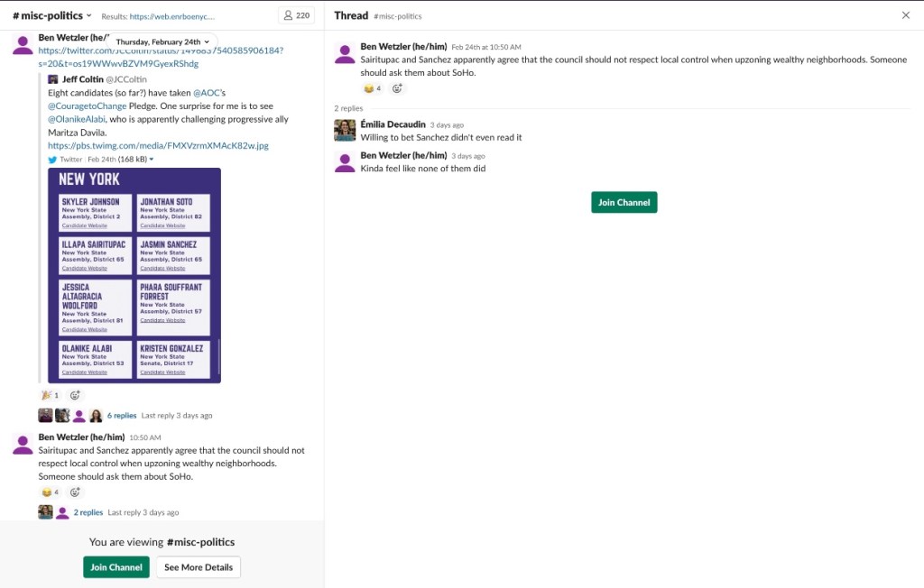Open the 2 replies thread
The image size is (924, 588).
[x=88, y=512]
